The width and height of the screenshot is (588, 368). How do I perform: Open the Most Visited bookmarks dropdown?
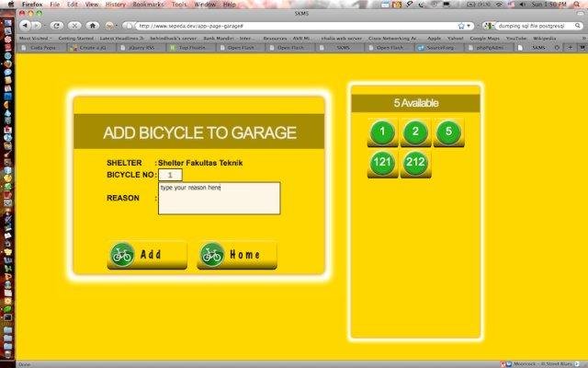pos(35,39)
